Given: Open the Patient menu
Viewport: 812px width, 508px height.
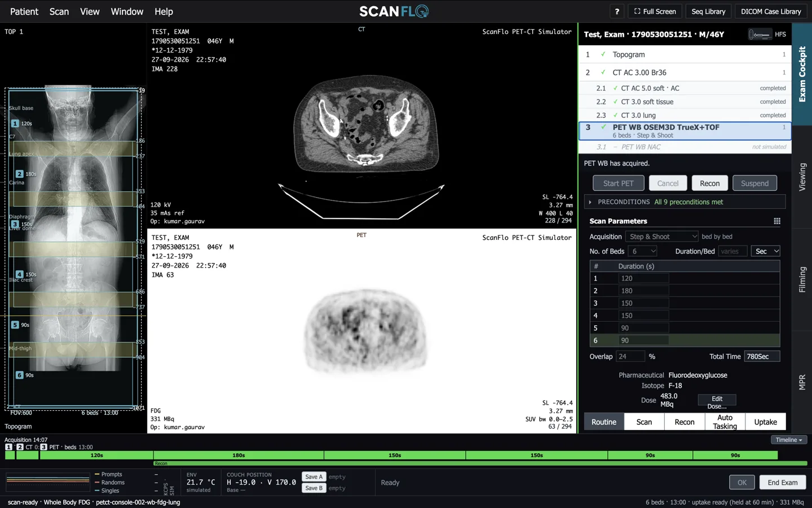Looking at the screenshot, I should pyautogui.click(x=24, y=11).
